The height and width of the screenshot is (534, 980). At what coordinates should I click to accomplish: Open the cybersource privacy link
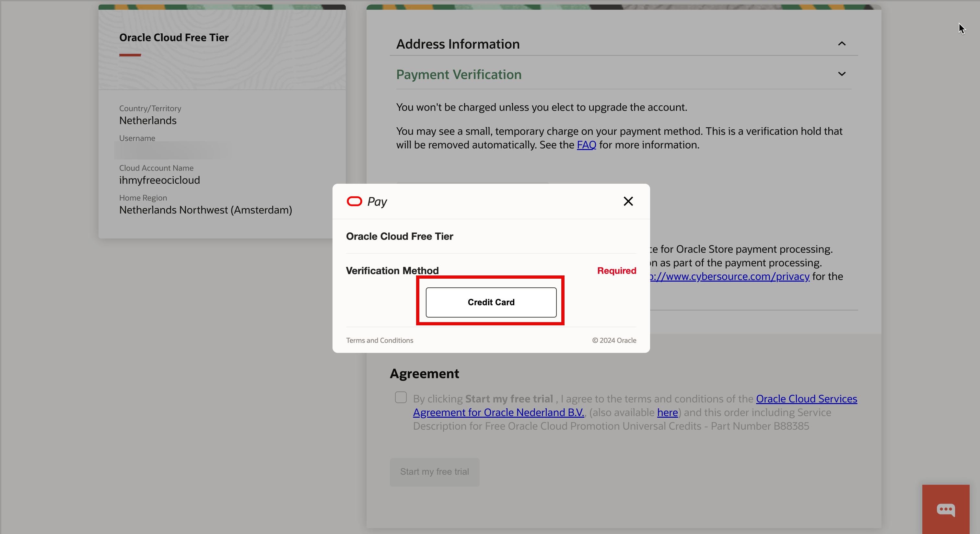click(730, 276)
